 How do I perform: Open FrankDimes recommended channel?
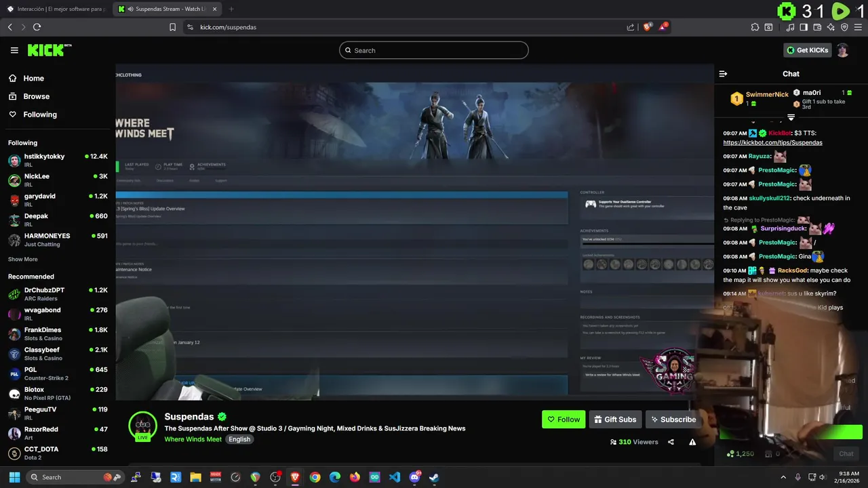coord(57,333)
